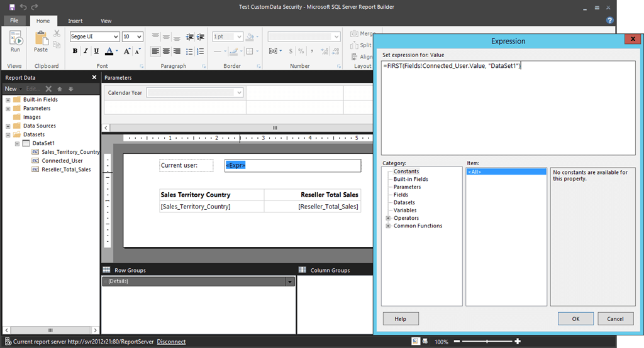Click the Copy icon under Cut
Viewport: 644px width, 348px height.
coord(57,45)
